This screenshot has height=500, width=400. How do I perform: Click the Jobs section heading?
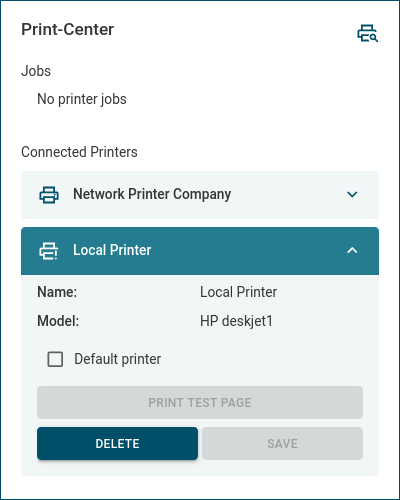[36, 71]
